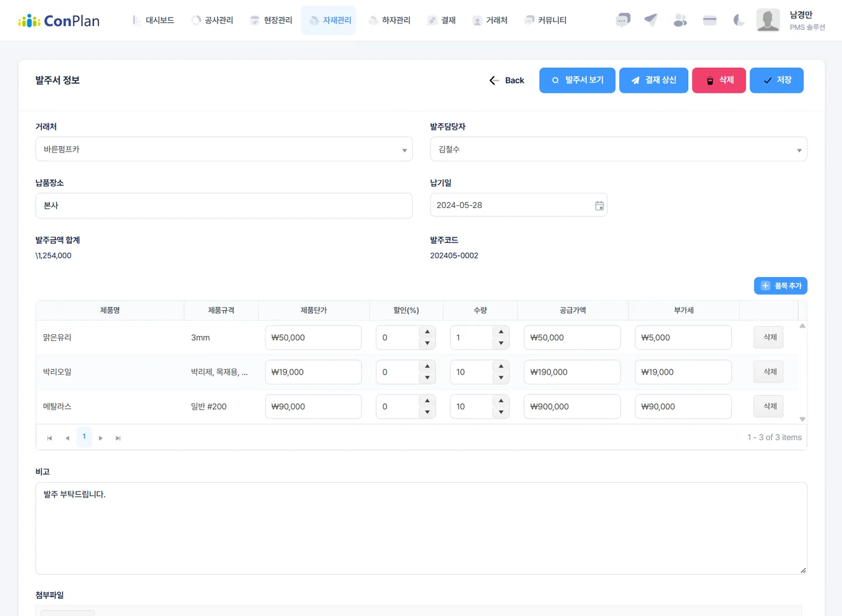Viewport: 842px width, 616px height.
Task: Click the red 삭제 button in header
Action: [719, 81]
